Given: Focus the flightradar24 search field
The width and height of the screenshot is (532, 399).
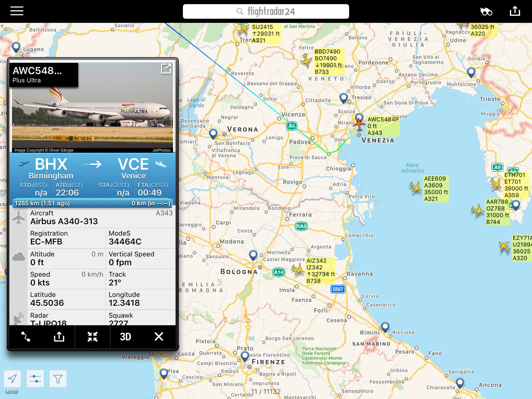Looking at the screenshot, I should (266, 11).
